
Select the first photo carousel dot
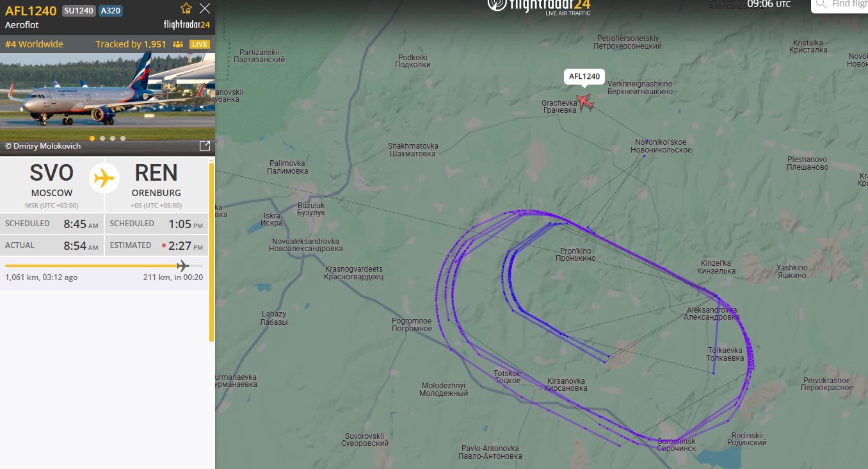point(92,138)
